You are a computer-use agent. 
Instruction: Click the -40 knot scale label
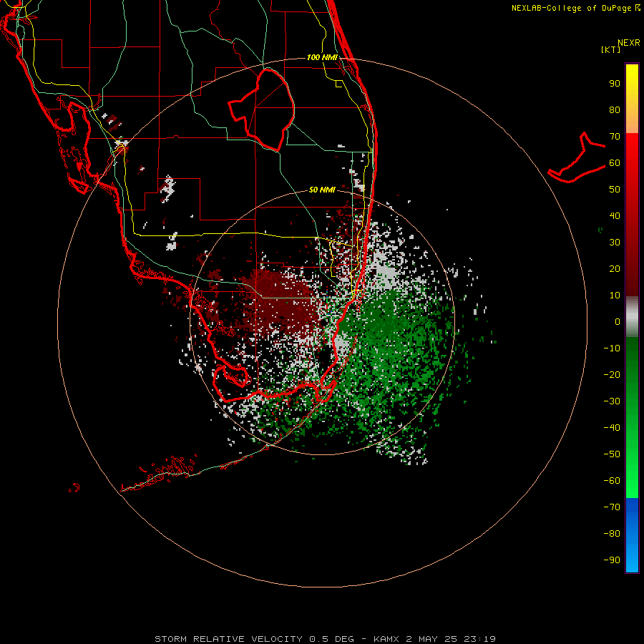tap(612, 428)
